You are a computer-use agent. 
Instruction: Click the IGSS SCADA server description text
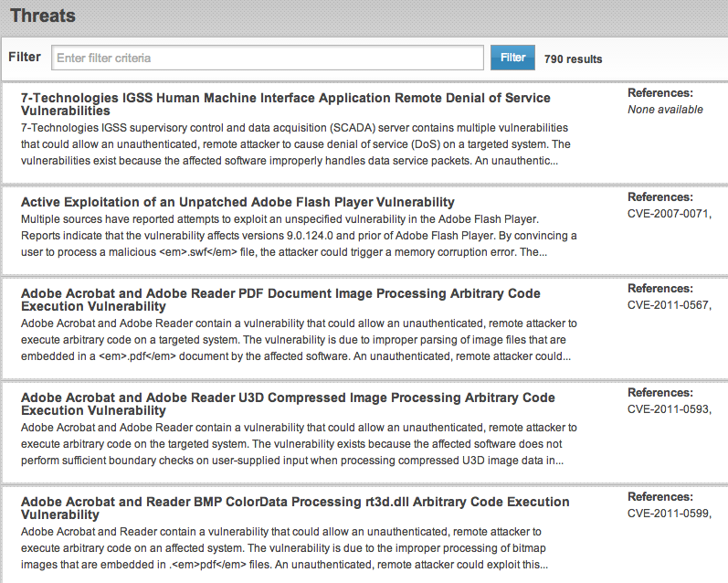click(295, 144)
